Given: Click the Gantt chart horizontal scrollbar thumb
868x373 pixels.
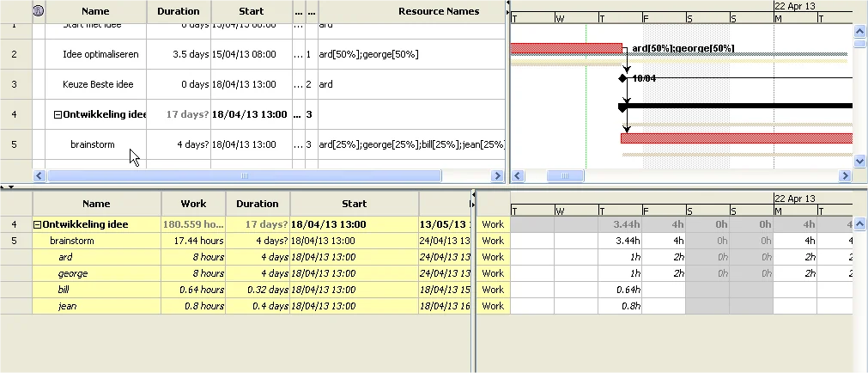Looking at the screenshot, I should (565, 175).
